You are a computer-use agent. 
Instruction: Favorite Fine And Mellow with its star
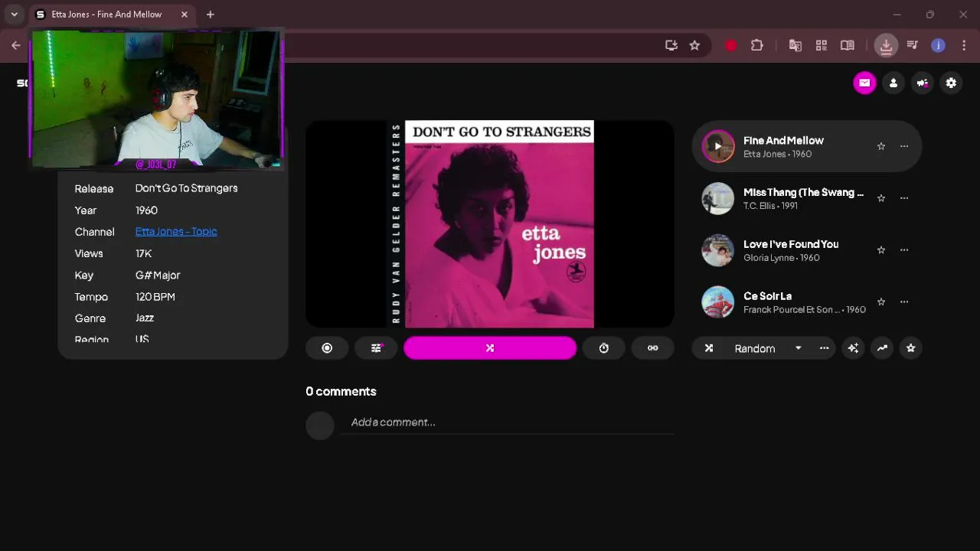(881, 146)
